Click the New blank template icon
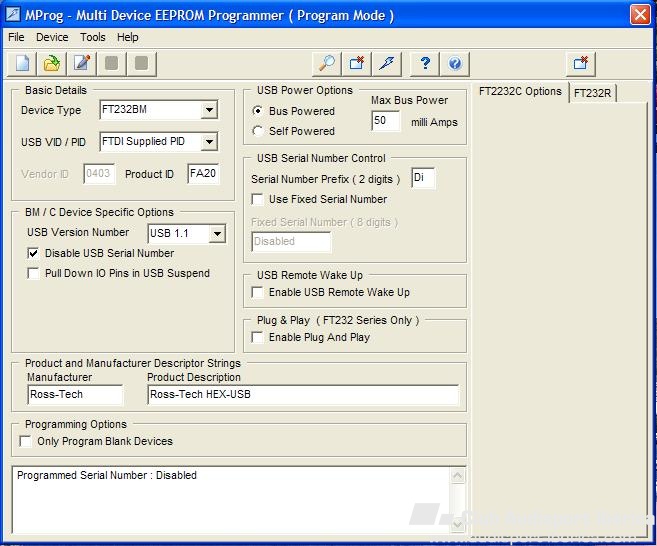 pos(22,64)
